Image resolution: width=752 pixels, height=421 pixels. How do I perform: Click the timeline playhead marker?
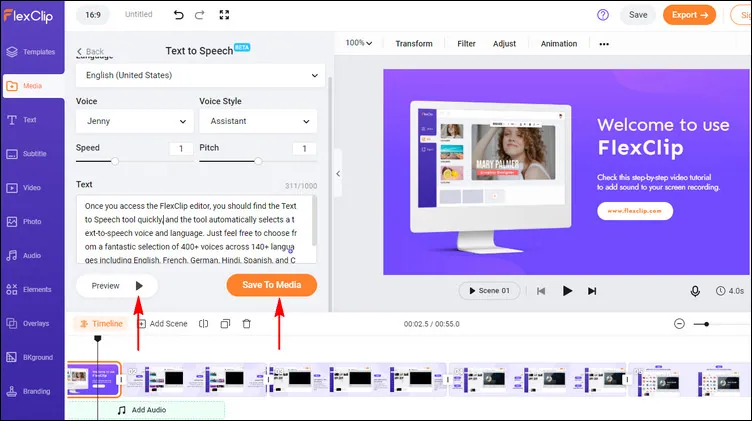tap(97, 339)
